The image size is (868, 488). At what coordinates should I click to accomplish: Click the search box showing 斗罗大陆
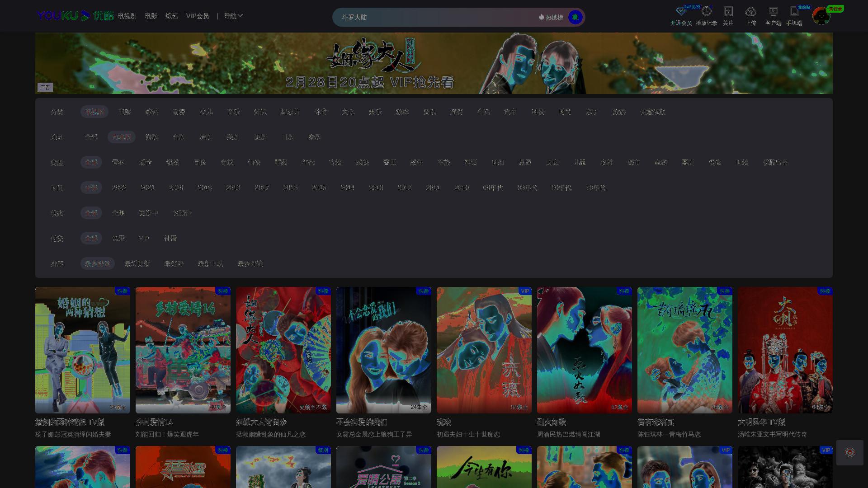434,17
